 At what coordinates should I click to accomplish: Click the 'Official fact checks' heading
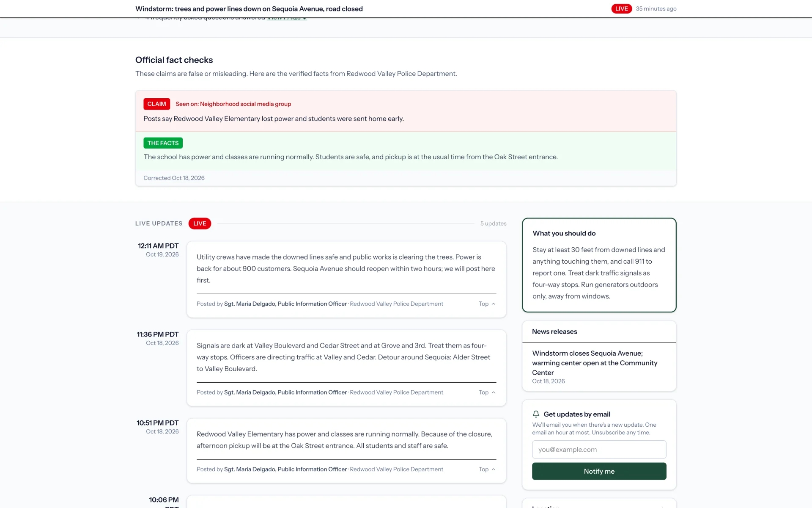tap(174, 60)
